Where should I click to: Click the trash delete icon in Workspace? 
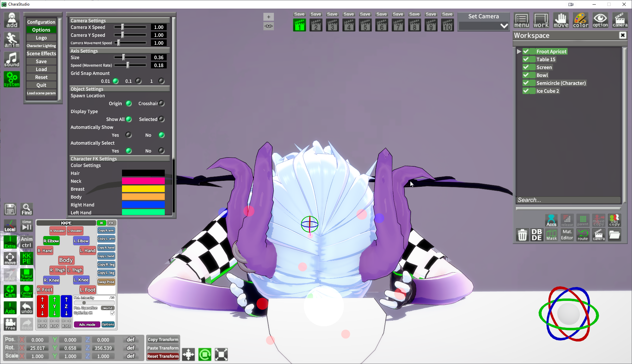[x=522, y=235]
